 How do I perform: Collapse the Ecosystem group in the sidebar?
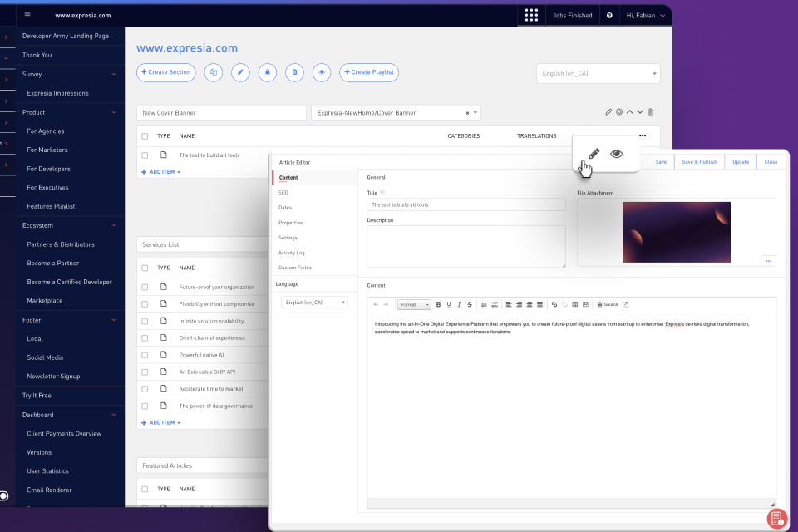click(x=114, y=225)
